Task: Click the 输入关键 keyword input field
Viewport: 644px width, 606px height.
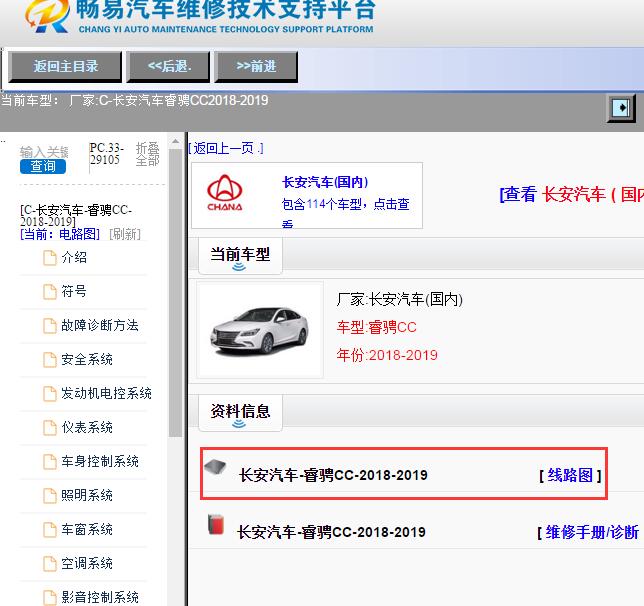Action: (x=44, y=152)
